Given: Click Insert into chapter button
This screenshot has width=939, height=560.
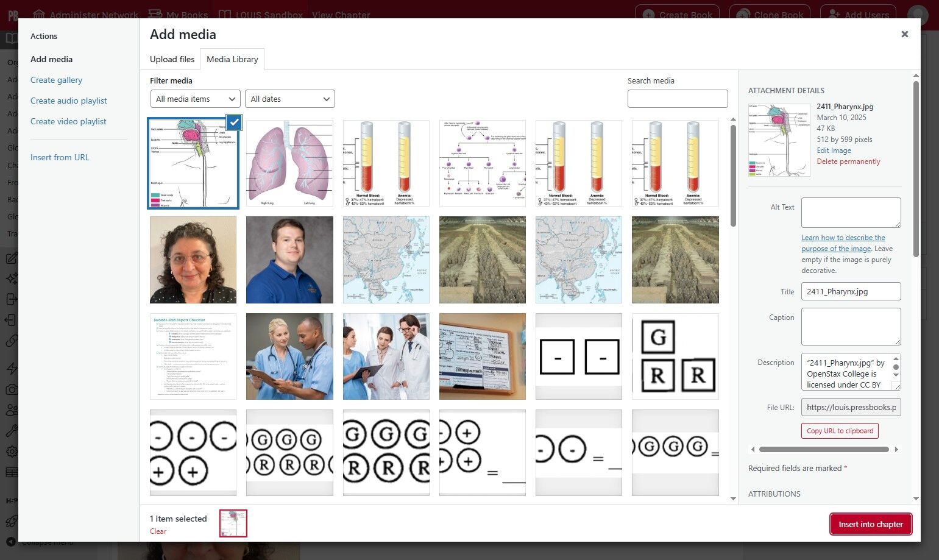Looking at the screenshot, I should [871, 524].
